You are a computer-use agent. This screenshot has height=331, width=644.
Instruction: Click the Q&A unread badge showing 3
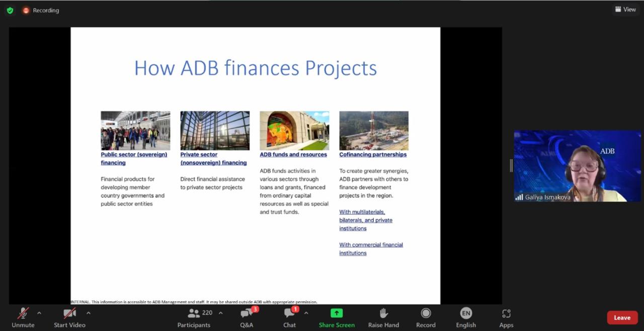(255, 309)
